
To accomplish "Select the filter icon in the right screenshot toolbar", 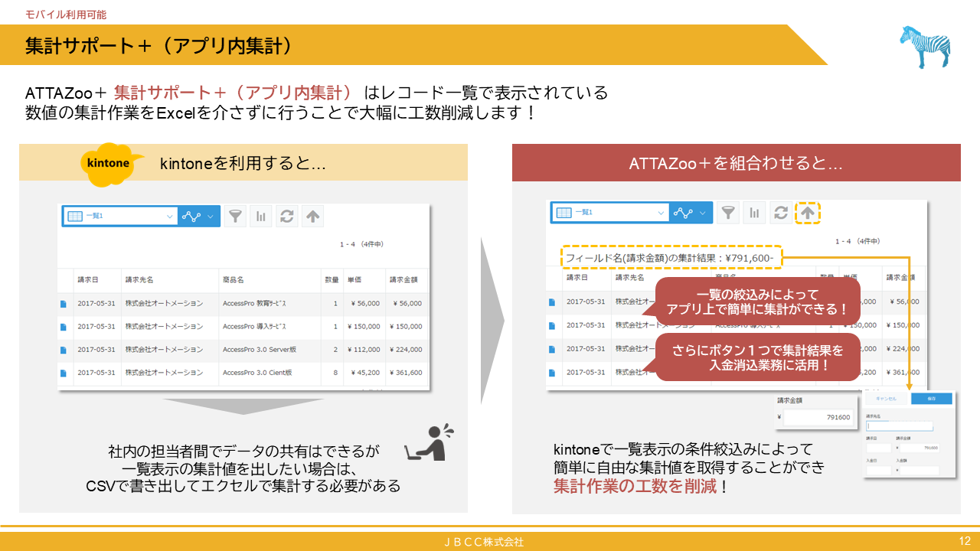I will 727,213.
